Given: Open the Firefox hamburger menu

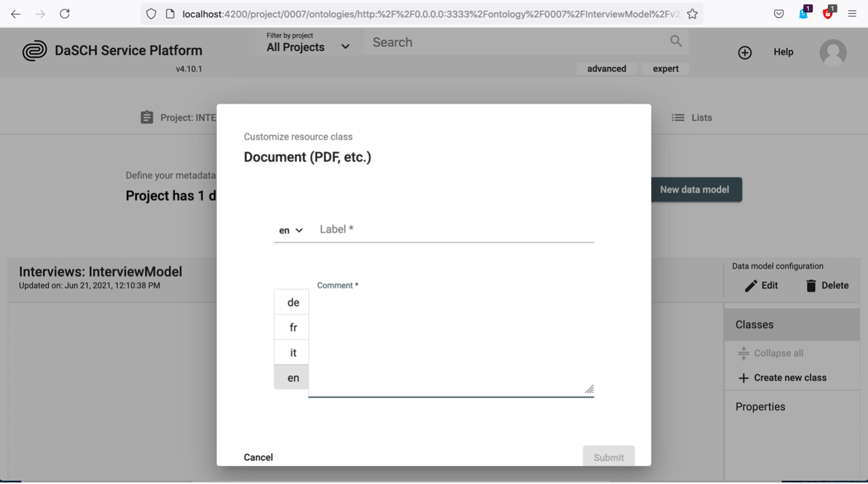Looking at the screenshot, I should 852,13.
